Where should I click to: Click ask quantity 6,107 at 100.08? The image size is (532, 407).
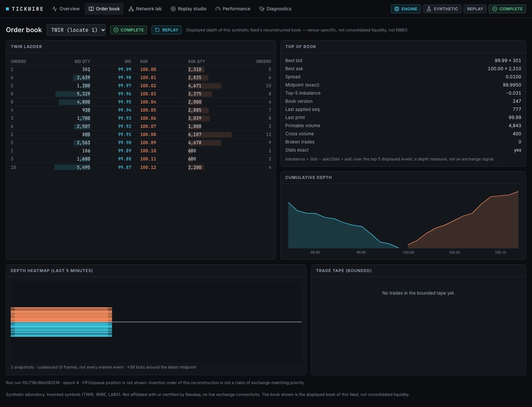(195, 135)
